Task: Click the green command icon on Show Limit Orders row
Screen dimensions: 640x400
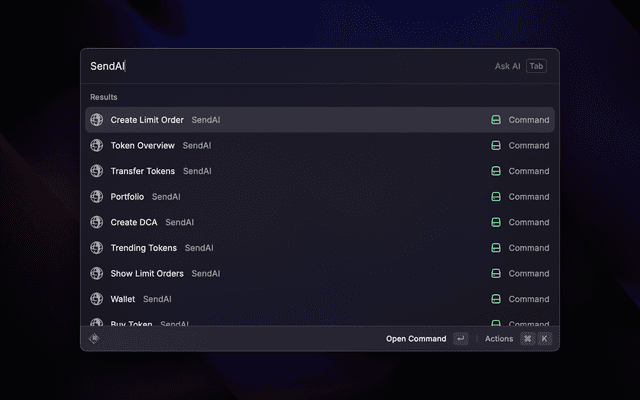Action: pyautogui.click(x=495, y=273)
